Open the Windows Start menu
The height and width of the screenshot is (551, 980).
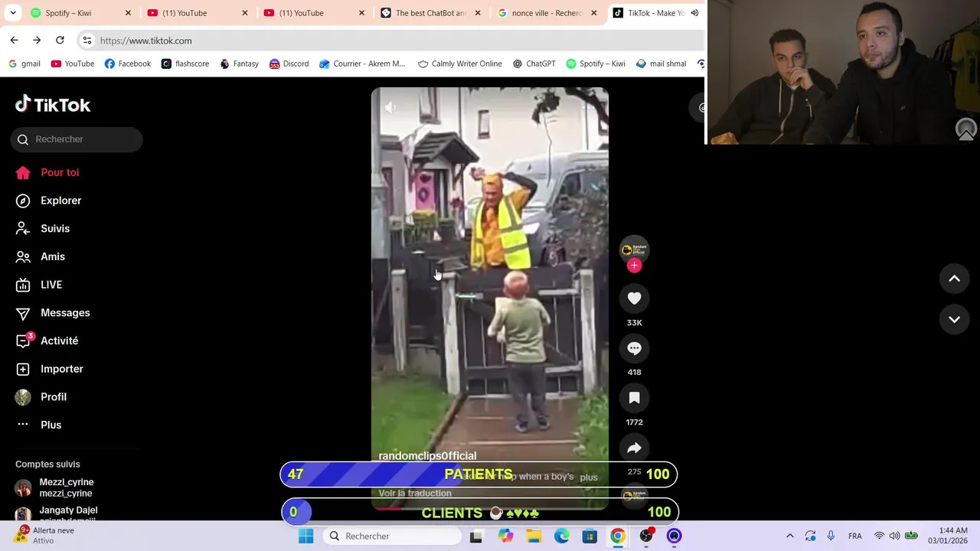point(305,536)
